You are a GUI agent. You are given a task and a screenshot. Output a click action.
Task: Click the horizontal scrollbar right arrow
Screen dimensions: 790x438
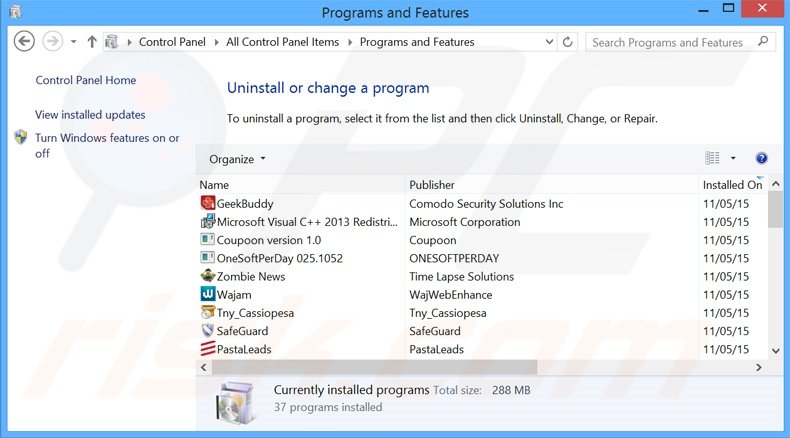(759, 367)
